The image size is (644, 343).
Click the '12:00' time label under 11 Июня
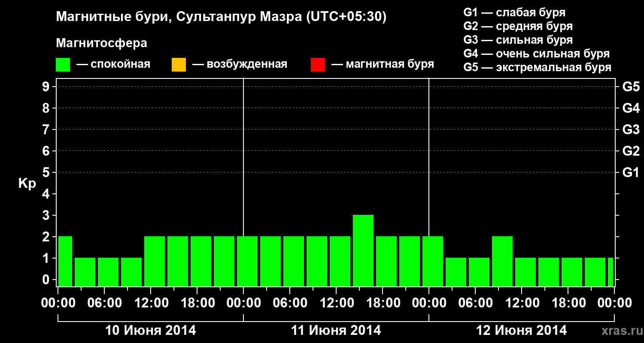point(336,303)
